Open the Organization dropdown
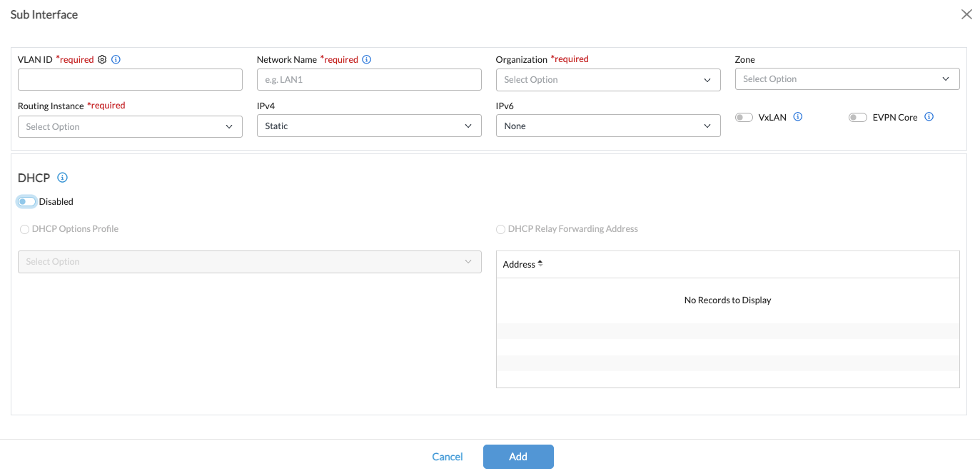 607,80
